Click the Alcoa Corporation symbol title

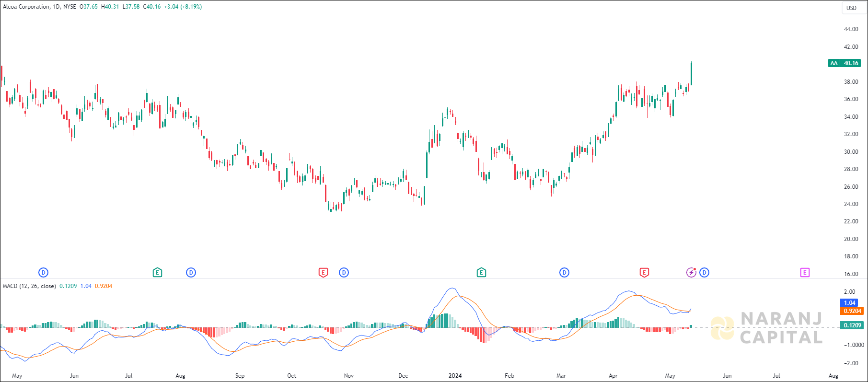[26, 7]
